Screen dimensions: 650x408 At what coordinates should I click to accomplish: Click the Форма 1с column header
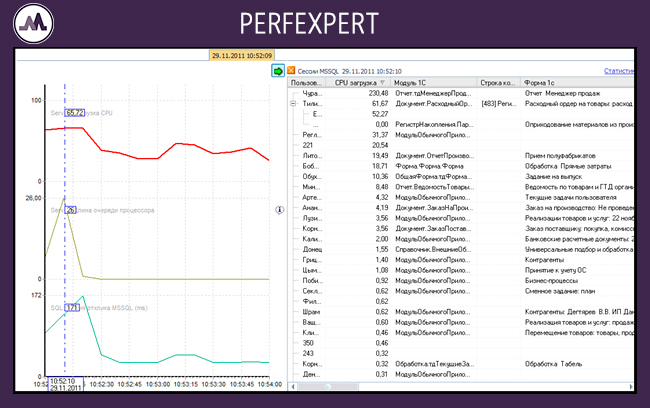(577, 83)
